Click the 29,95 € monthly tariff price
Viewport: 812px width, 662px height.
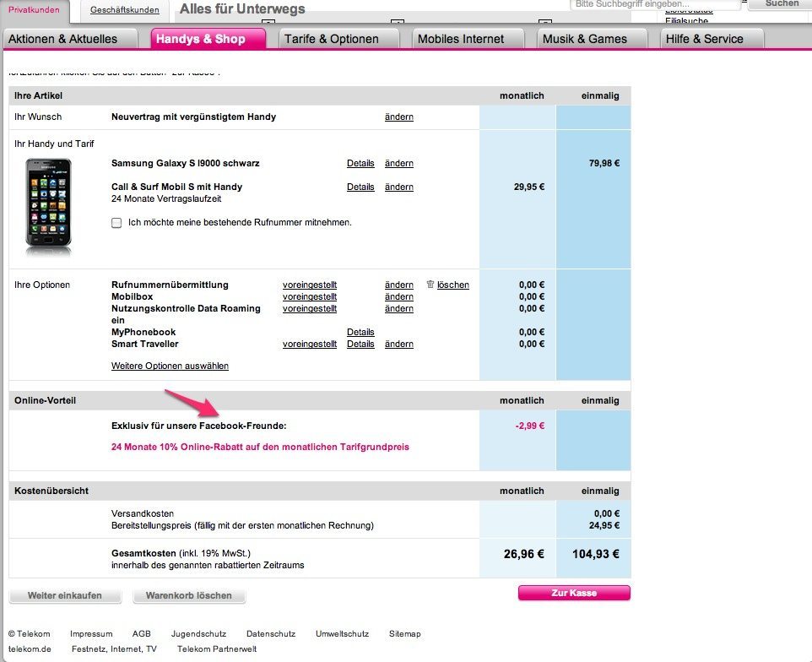tap(529, 187)
